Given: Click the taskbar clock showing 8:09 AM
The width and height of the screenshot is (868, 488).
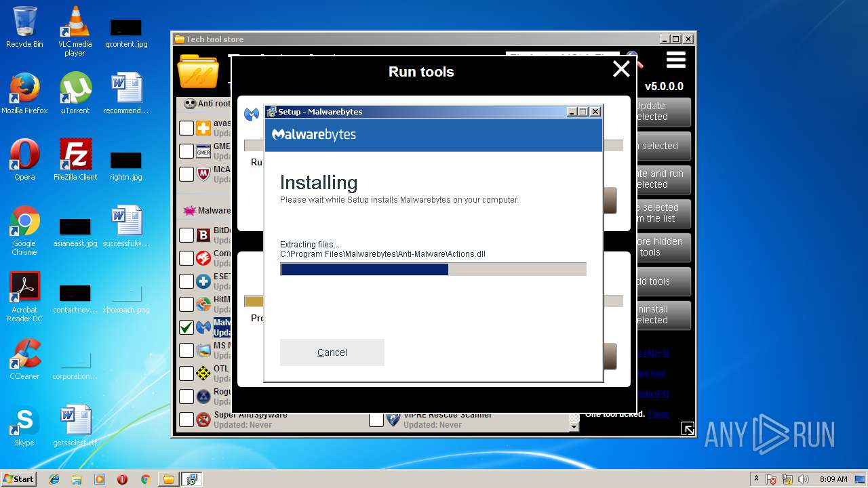Looking at the screenshot, I should (x=833, y=479).
